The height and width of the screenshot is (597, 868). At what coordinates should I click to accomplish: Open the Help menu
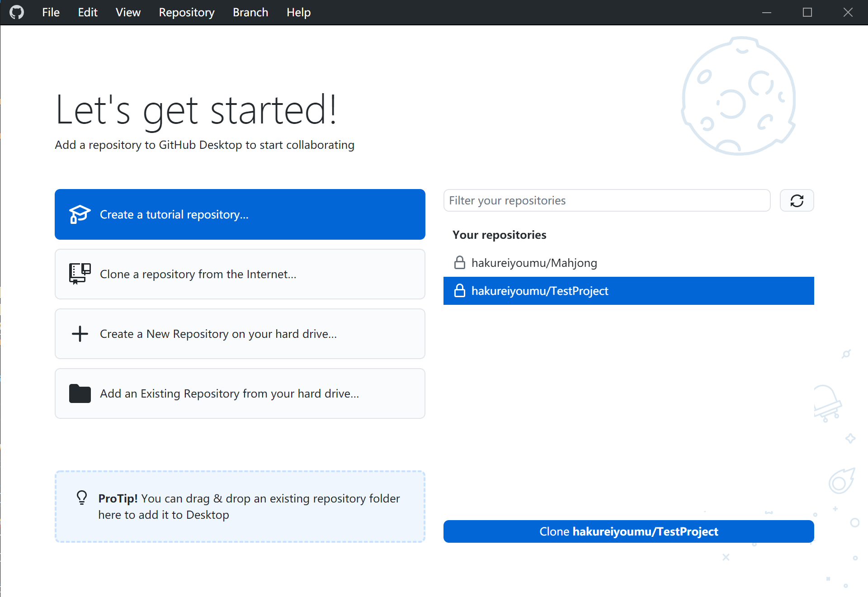[x=298, y=12]
